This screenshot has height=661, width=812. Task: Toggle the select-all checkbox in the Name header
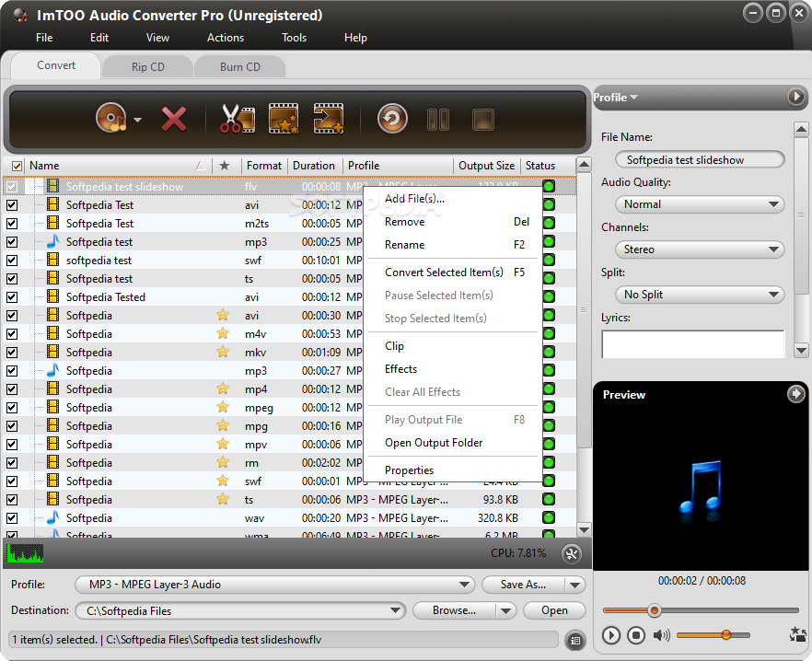point(17,166)
